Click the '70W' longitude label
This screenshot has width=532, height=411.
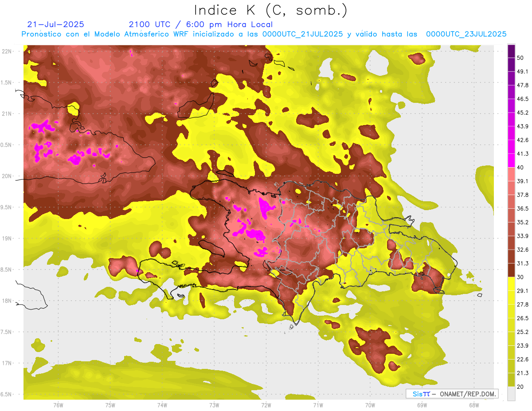click(370, 405)
